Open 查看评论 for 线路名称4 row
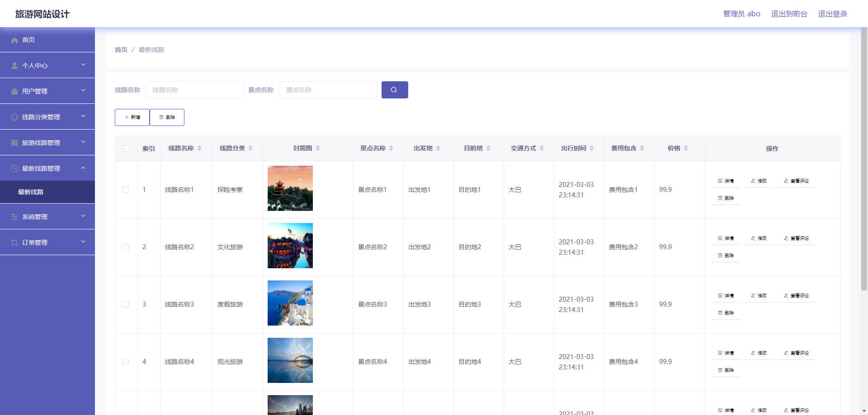 (796, 353)
